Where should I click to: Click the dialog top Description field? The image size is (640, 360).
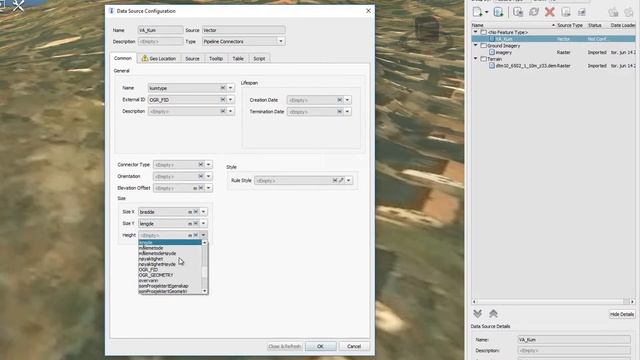click(160, 42)
